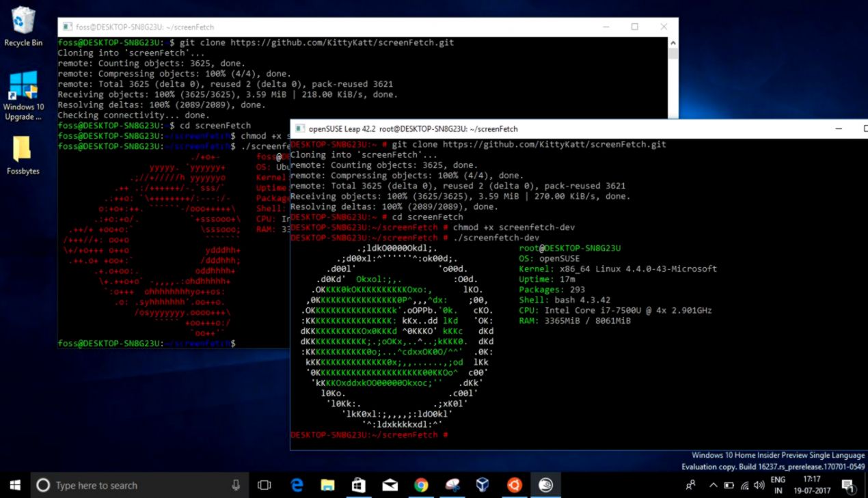Close the foss@DESKTOP Ubuntu terminal window
Image resolution: width=868 pixels, height=498 pixels.
tap(664, 27)
